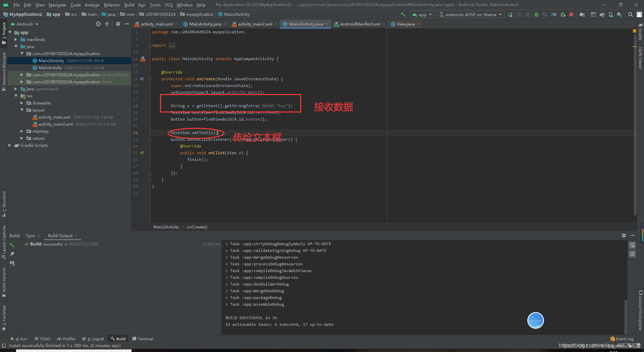Open the TODO tool window
This screenshot has height=352, width=644.
[x=42, y=339]
